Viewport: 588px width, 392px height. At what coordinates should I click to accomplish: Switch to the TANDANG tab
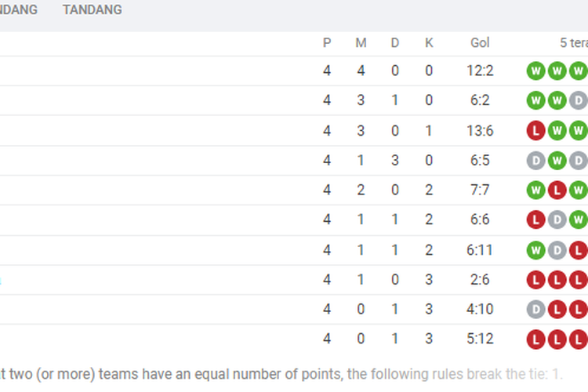tap(93, 10)
